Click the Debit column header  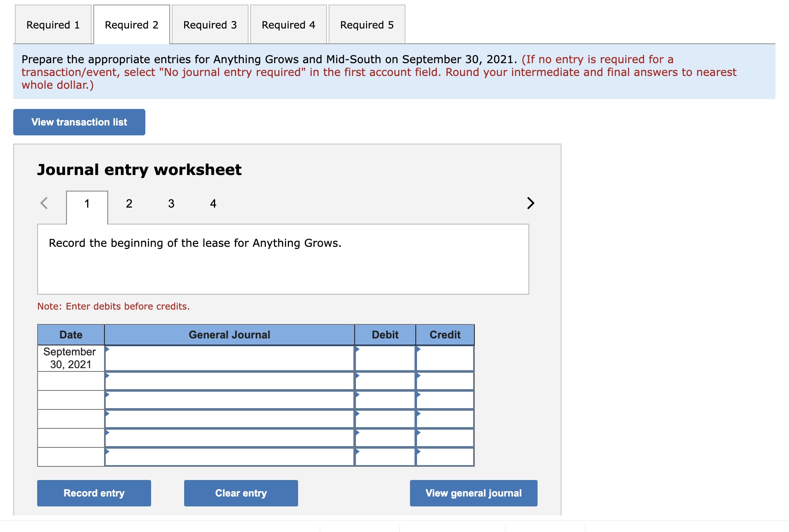tap(385, 335)
